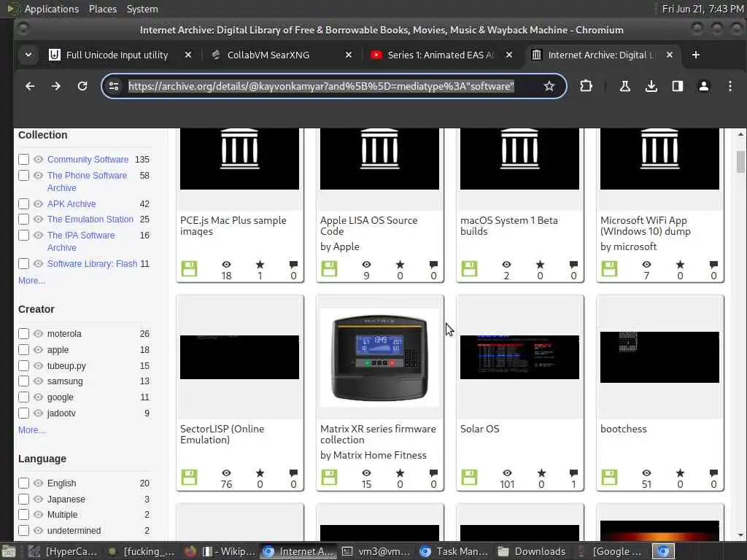The height and width of the screenshot is (560, 747).
Task: Show more Collection filters
Action: 31,281
